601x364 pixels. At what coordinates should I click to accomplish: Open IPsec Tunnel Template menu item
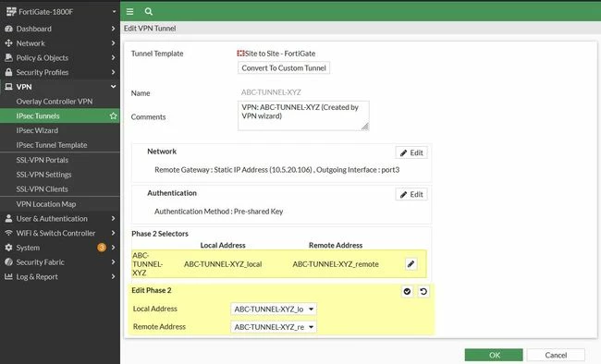coord(60,145)
